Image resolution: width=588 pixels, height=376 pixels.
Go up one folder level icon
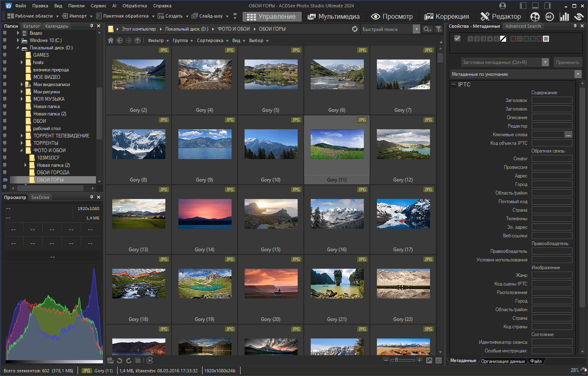(x=138, y=40)
